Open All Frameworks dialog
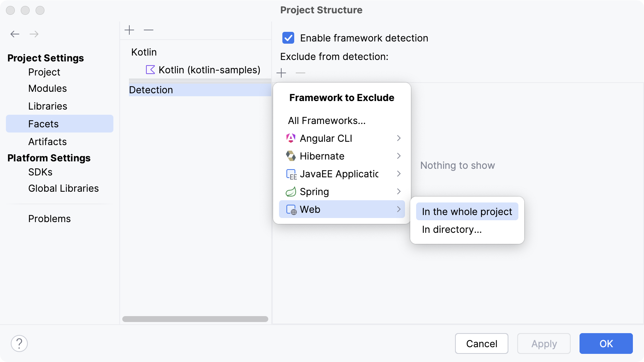The width and height of the screenshot is (644, 362). (x=326, y=120)
